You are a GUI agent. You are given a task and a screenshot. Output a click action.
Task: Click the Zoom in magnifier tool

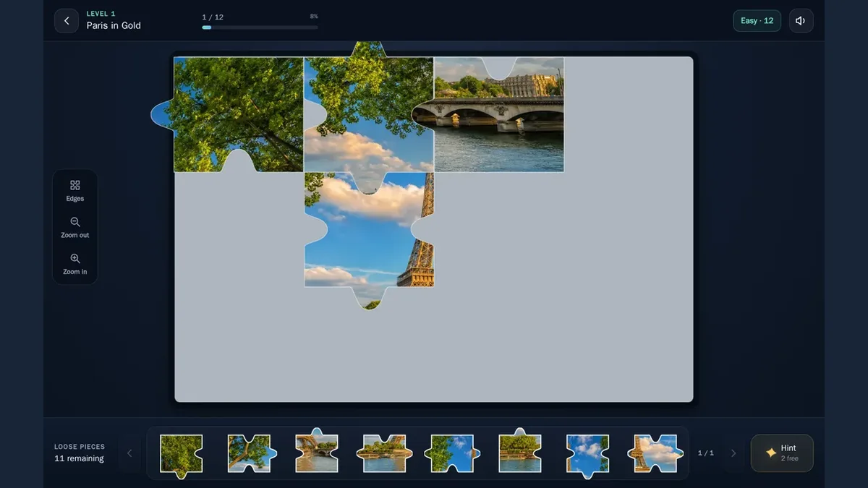[75, 264]
